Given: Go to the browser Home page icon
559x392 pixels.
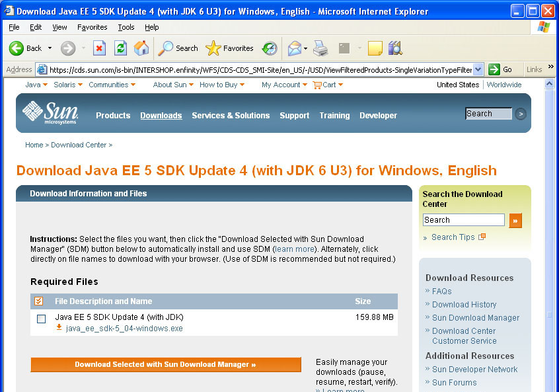Looking at the screenshot, I should [x=141, y=48].
